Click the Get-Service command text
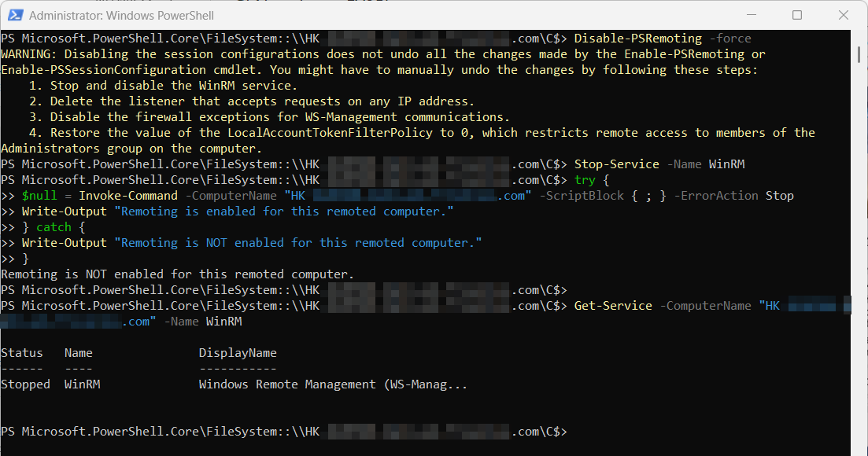The width and height of the screenshot is (868, 456). (x=613, y=306)
